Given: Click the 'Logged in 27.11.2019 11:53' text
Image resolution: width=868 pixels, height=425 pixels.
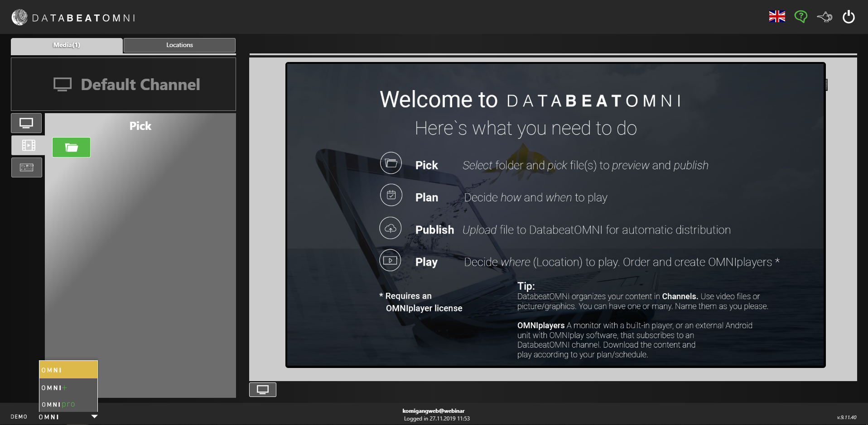Looking at the screenshot, I should tap(437, 419).
